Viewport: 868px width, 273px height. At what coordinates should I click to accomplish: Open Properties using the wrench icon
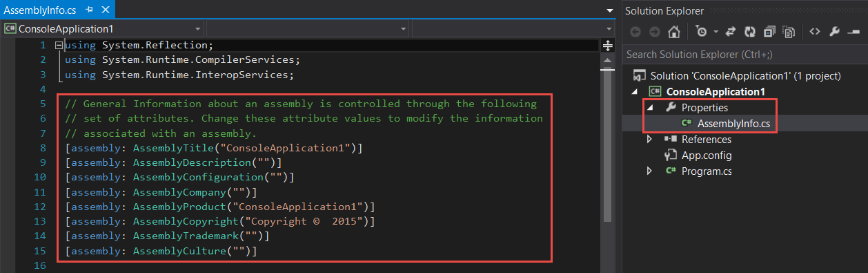[x=834, y=32]
